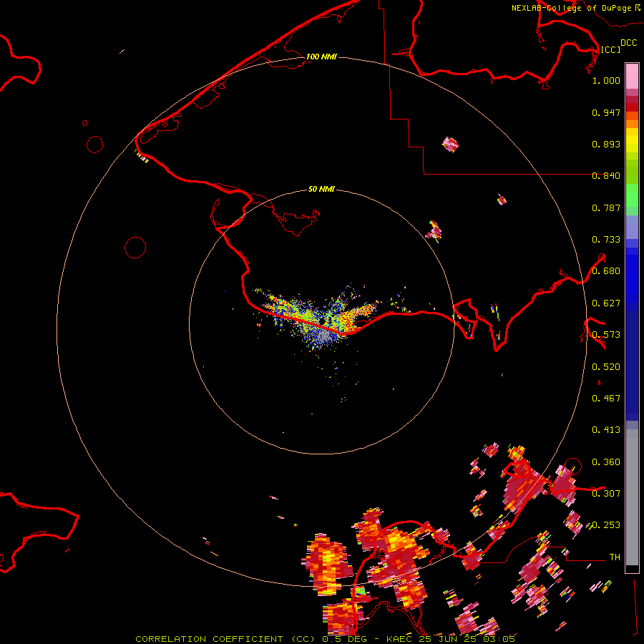Select the 0.467 scale value
This screenshot has width=644, height=644.
[606, 399]
